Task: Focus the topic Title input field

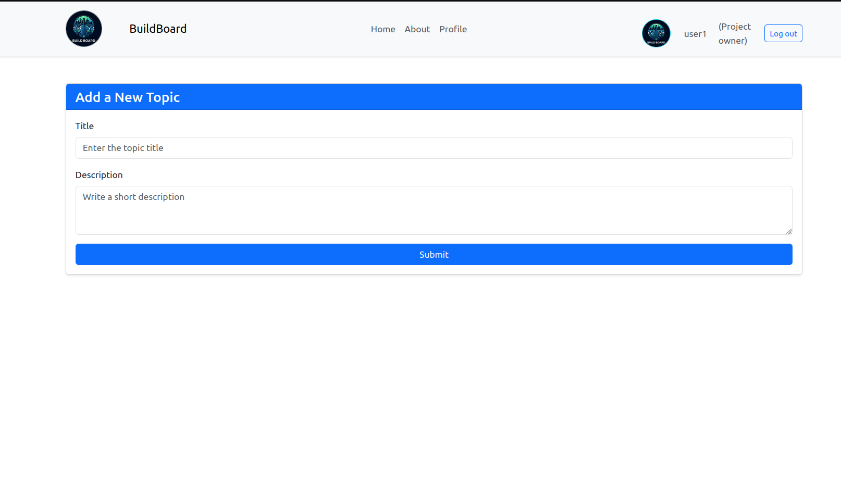Action: coord(434,148)
